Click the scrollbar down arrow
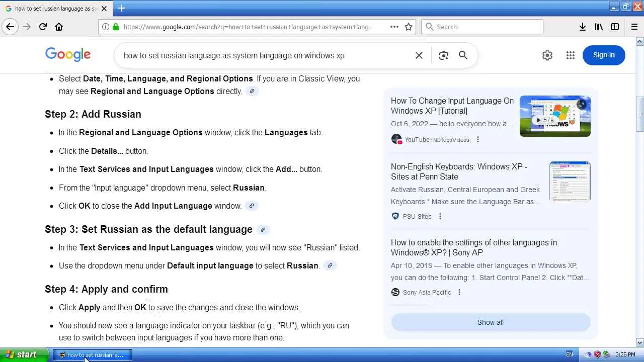This screenshot has width=644, height=362. pos(640,343)
